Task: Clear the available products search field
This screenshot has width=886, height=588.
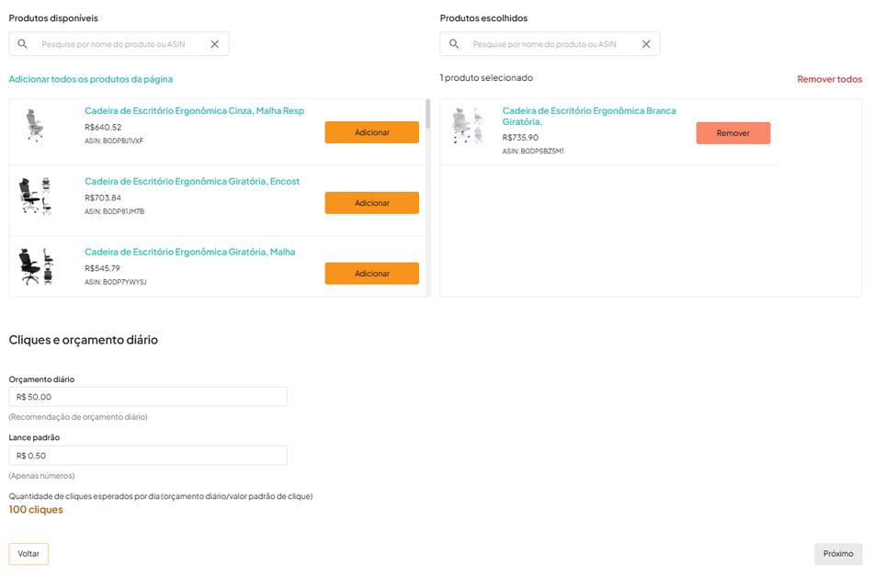Action: [214, 44]
